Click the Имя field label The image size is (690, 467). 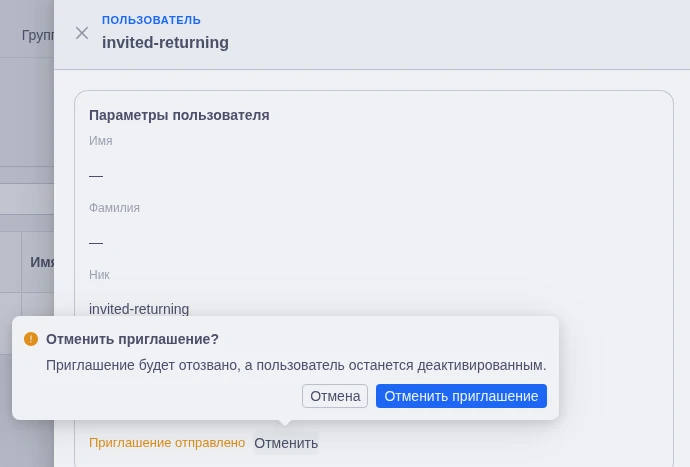point(101,141)
